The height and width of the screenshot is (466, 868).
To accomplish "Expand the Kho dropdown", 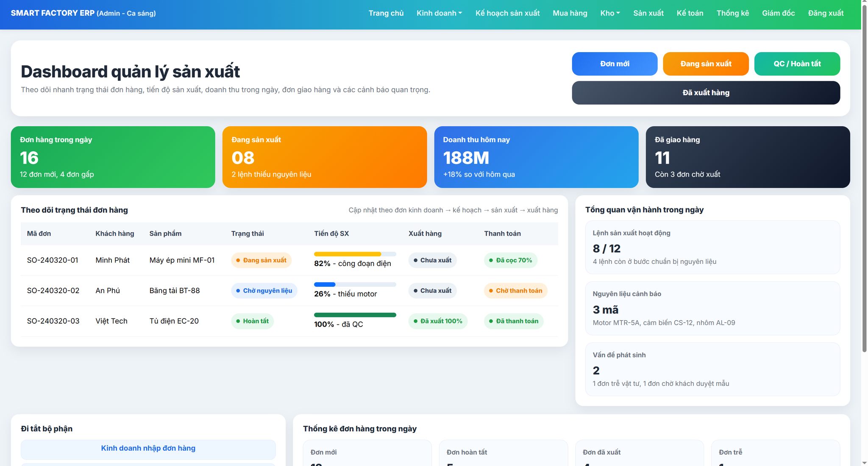I will (x=609, y=13).
